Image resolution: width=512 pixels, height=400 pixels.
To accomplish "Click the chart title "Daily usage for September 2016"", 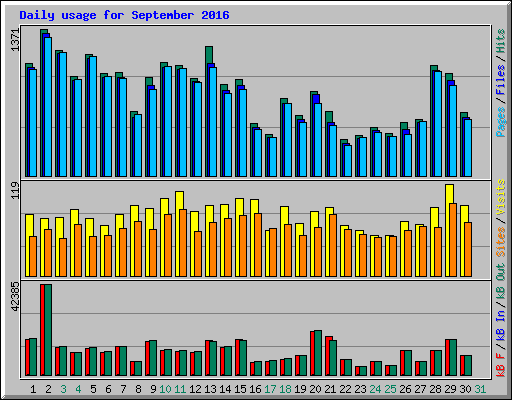I will point(124,15).
